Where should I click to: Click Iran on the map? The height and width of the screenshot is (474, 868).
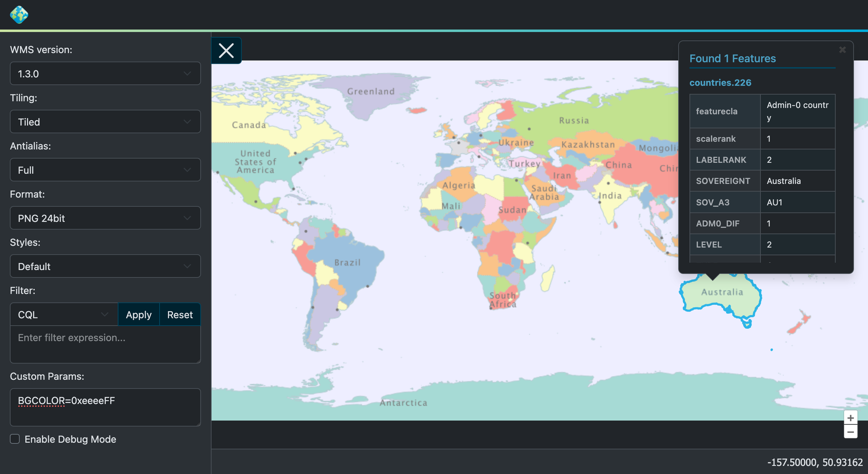pyautogui.click(x=562, y=175)
